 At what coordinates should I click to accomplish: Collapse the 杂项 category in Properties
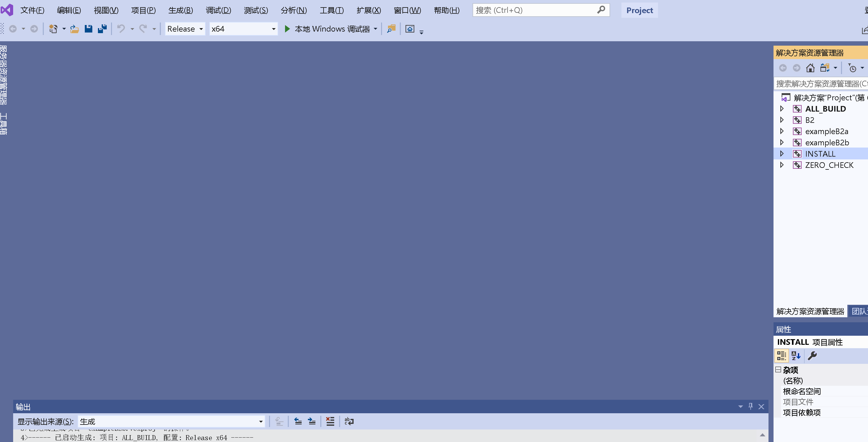coord(777,370)
